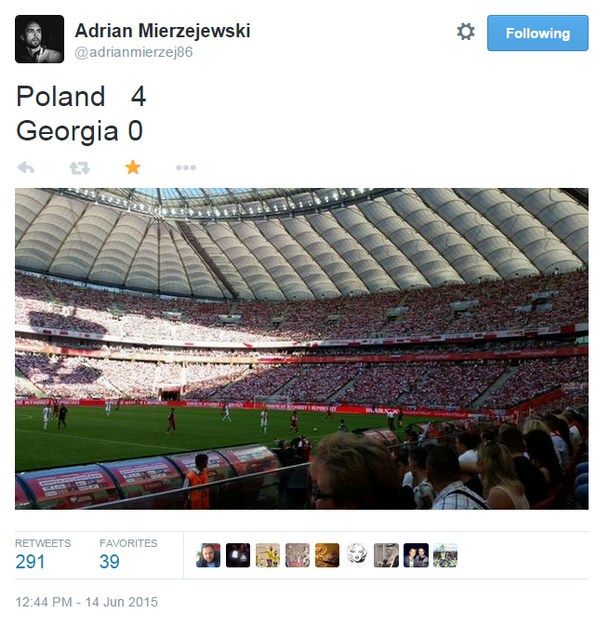This screenshot has height=640, width=610.
Task: Toggle the orange favorite star
Action: (133, 167)
